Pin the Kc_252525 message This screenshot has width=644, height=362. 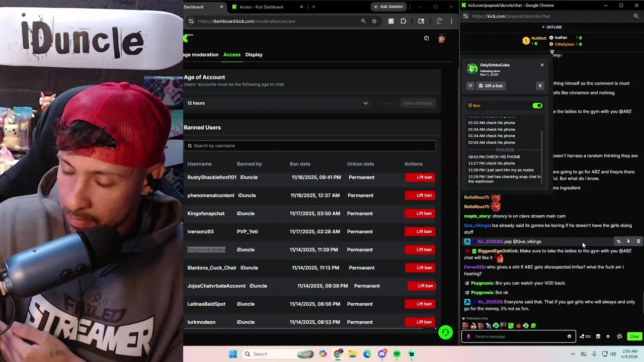pos(628,241)
